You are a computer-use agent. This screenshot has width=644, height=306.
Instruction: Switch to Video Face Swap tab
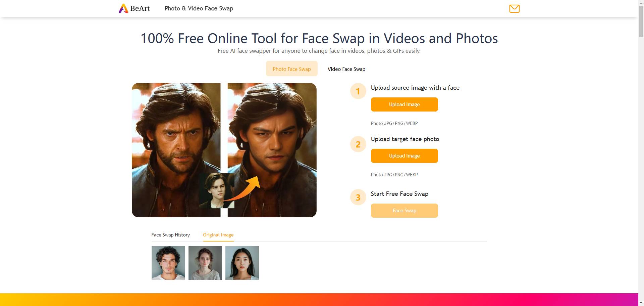[346, 69]
